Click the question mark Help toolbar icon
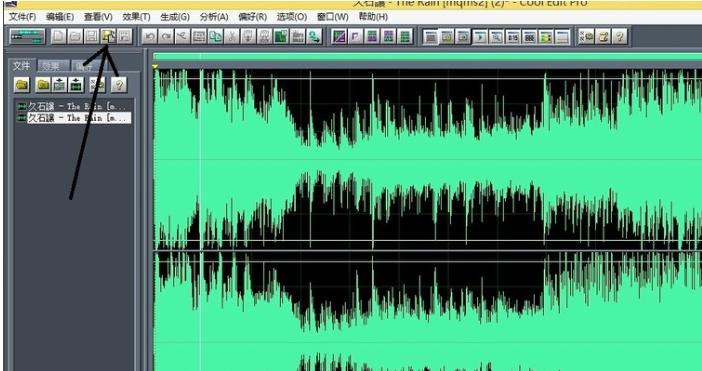 click(620, 37)
